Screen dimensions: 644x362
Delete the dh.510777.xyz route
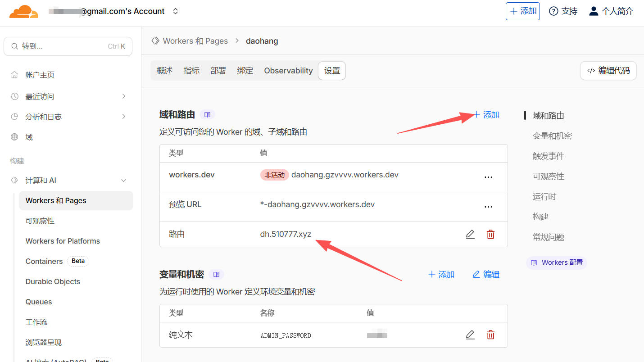490,234
